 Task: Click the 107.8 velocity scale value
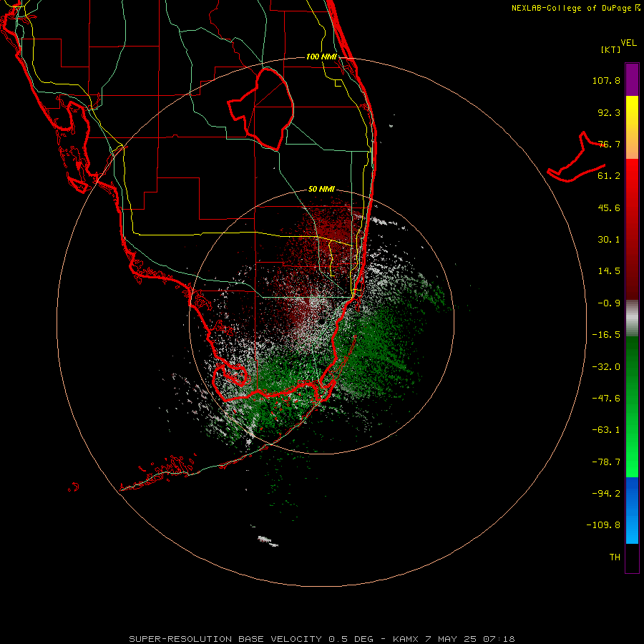click(606, 80)
